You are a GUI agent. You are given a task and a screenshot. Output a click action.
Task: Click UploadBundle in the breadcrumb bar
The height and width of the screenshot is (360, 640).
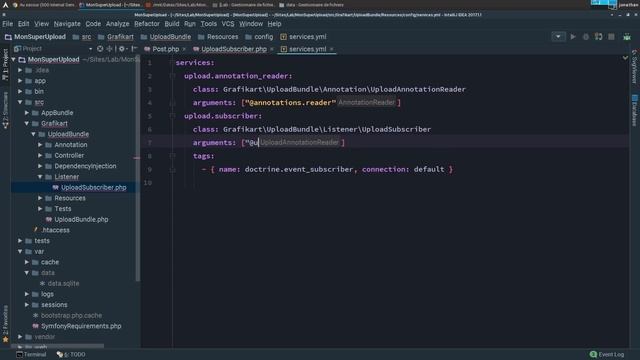pos(170,37)
